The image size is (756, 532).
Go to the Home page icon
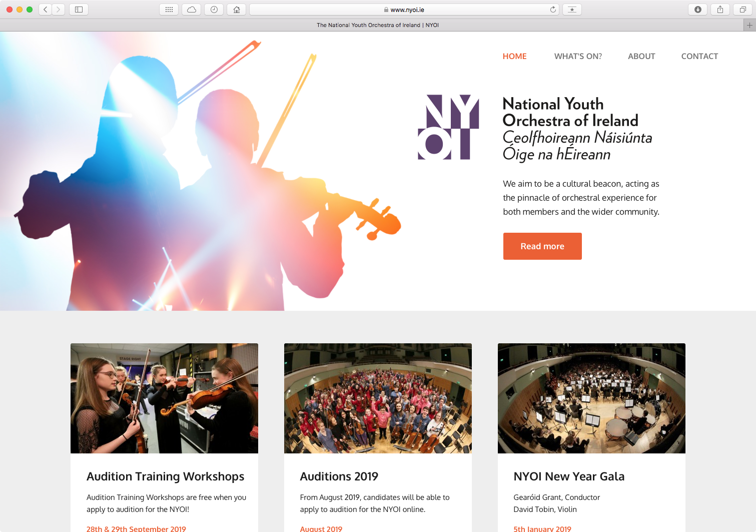[x=237, y=10]
